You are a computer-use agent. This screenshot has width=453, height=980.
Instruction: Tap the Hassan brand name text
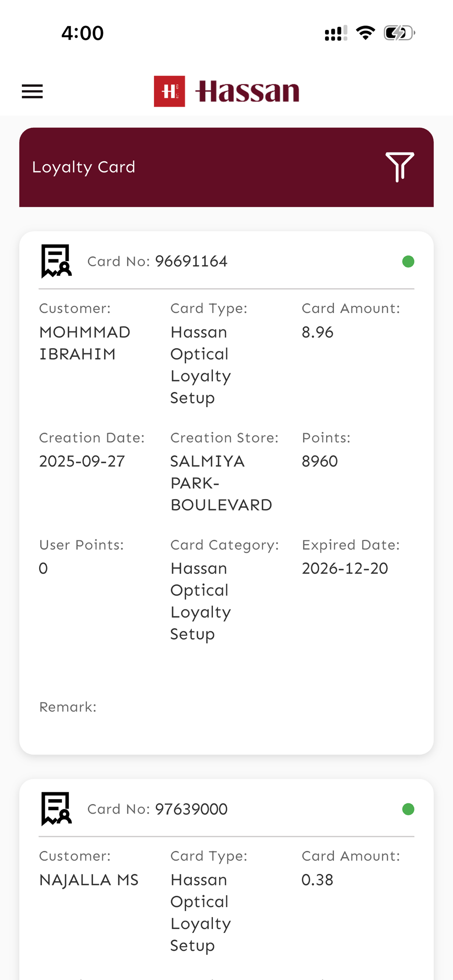(247, 91)
